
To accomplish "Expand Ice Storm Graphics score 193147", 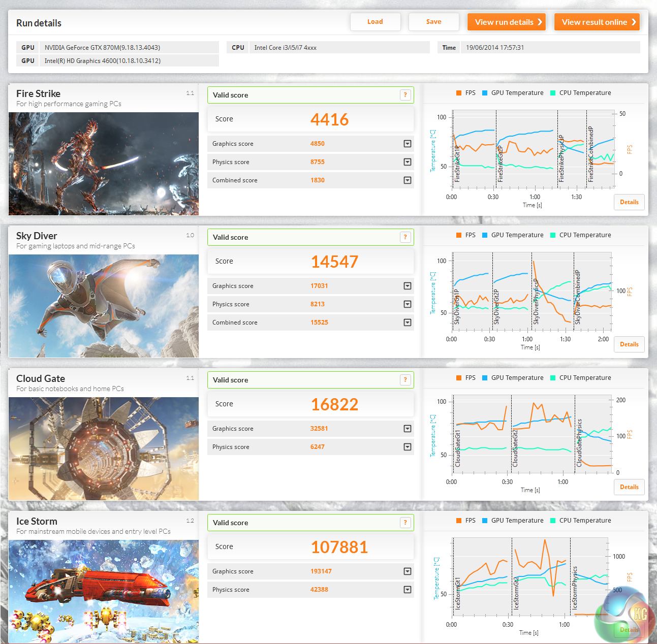I will 408,571.
